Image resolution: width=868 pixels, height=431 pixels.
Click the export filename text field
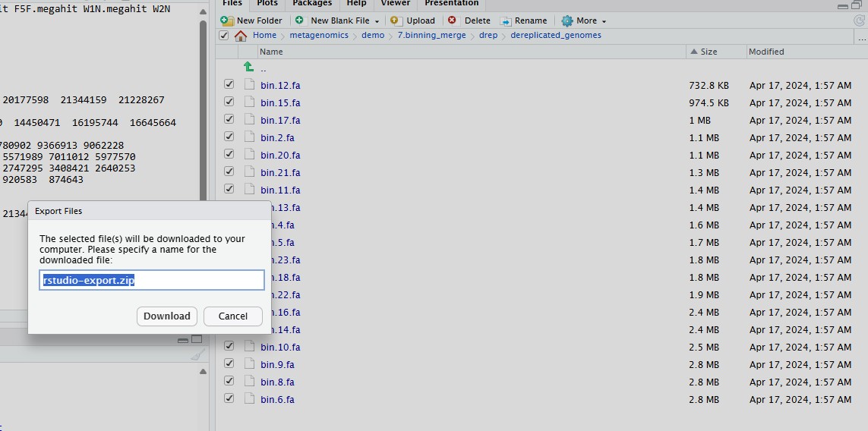pos(152,280)
